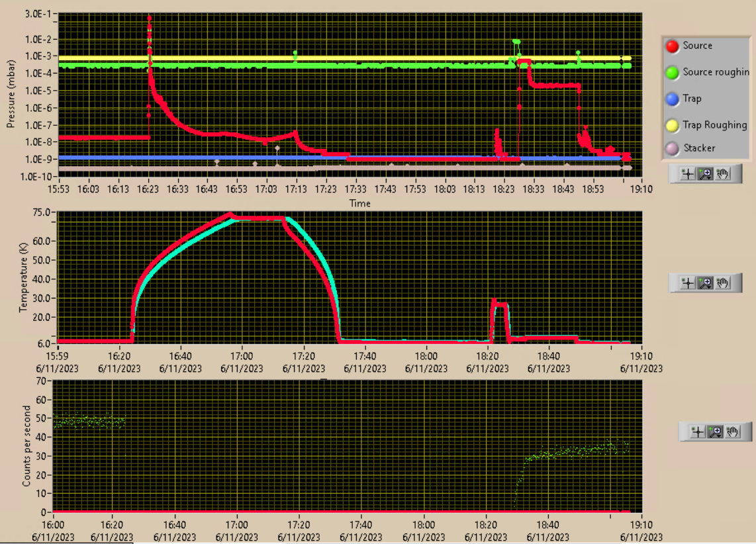Click the temperature plateau peak near 75 K
This screenshot has width=756, height=544.
[258, 218]
